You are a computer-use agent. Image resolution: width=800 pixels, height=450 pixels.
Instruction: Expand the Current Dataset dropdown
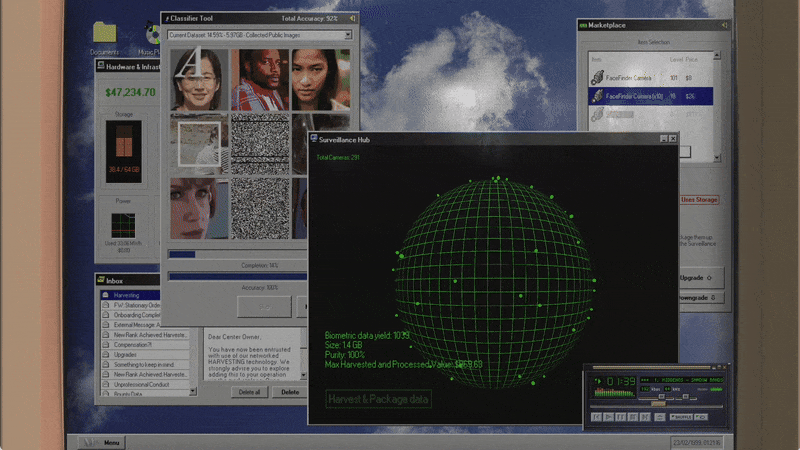click(347, 35)
